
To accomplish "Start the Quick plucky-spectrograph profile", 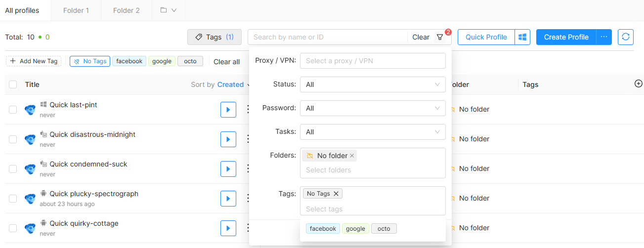I will click(228, 198).
